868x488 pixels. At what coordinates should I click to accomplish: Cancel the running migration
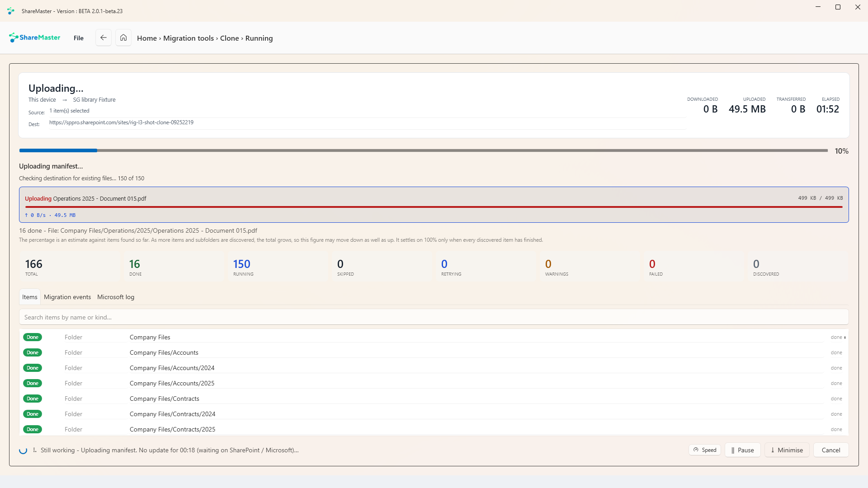831,450
